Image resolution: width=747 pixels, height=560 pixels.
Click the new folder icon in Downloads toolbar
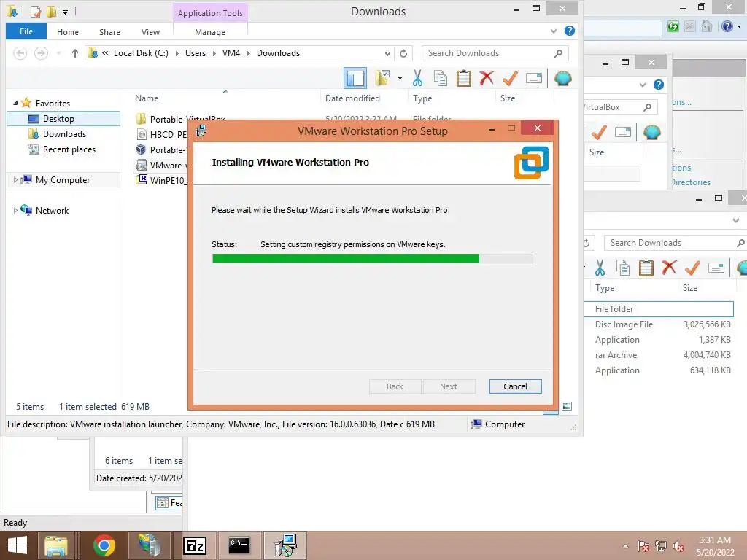(x=382, y=78)
